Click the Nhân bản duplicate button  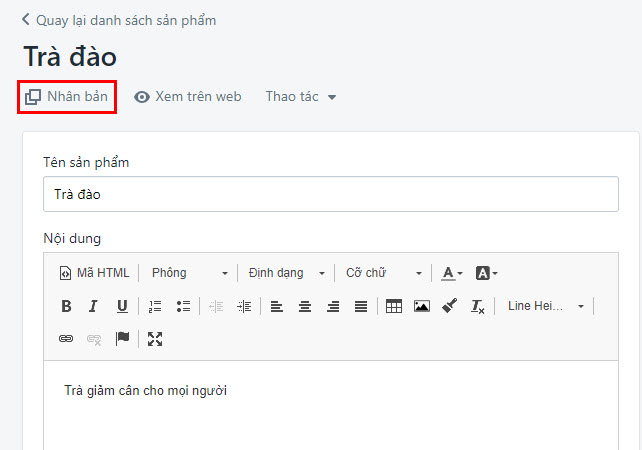pyautogui.click(x=67, y=97)
